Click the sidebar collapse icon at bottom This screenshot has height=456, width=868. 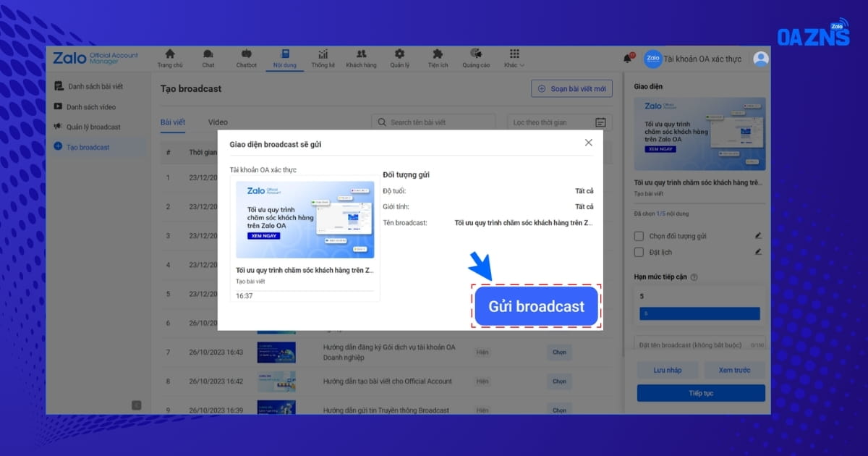click(x=137, y=405)
